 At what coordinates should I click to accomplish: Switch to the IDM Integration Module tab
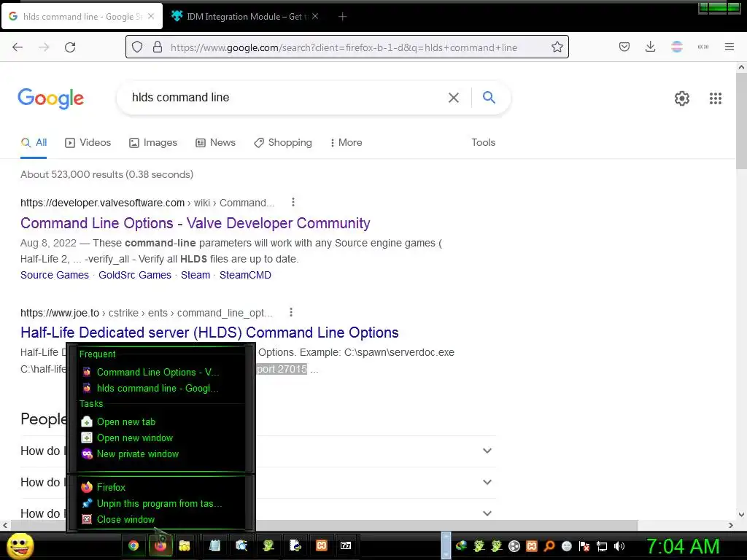point(246,17)
